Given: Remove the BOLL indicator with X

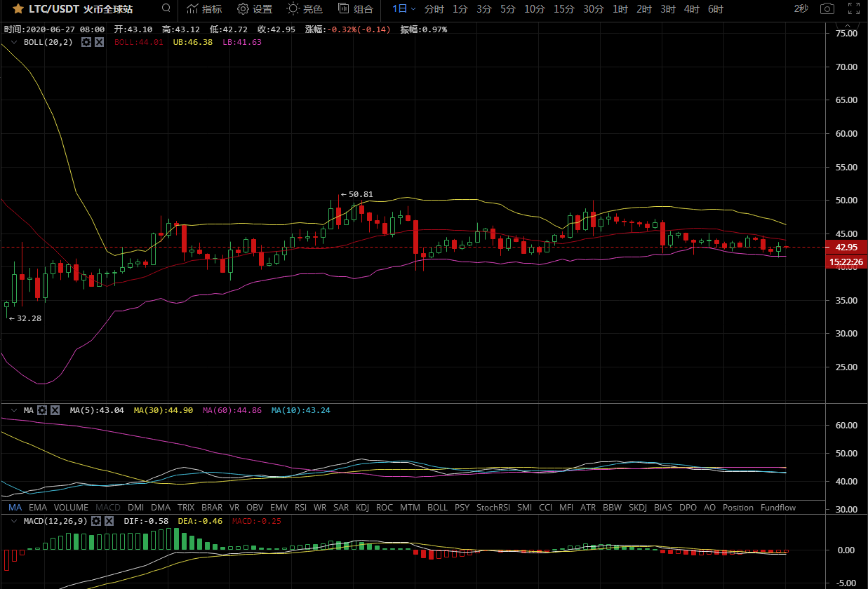Looking at the screenshot, I should click(100, 42).
